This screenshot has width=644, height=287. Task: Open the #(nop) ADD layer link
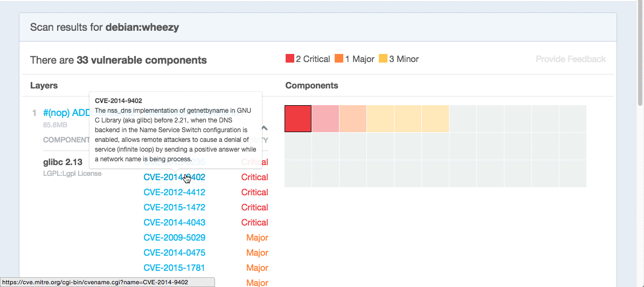[66, 113]
